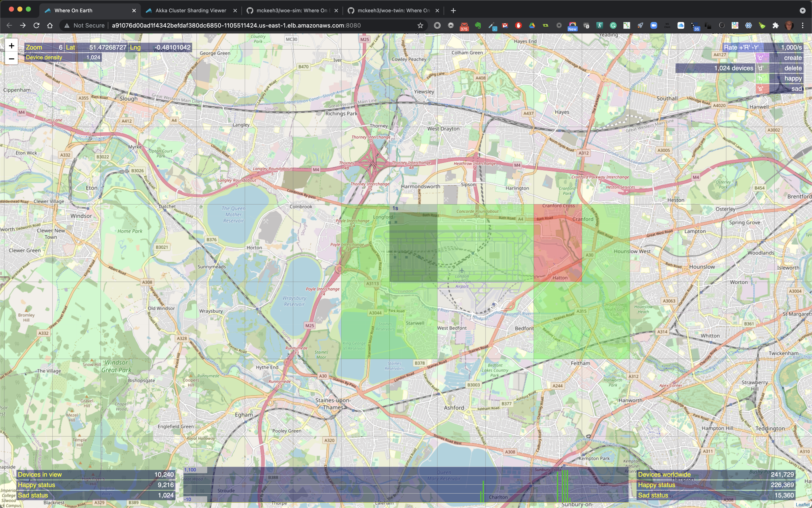The width and height of the screenshot is (812, 508).
Task: Bookmark this page with the star icon
Action: (420, 26)
